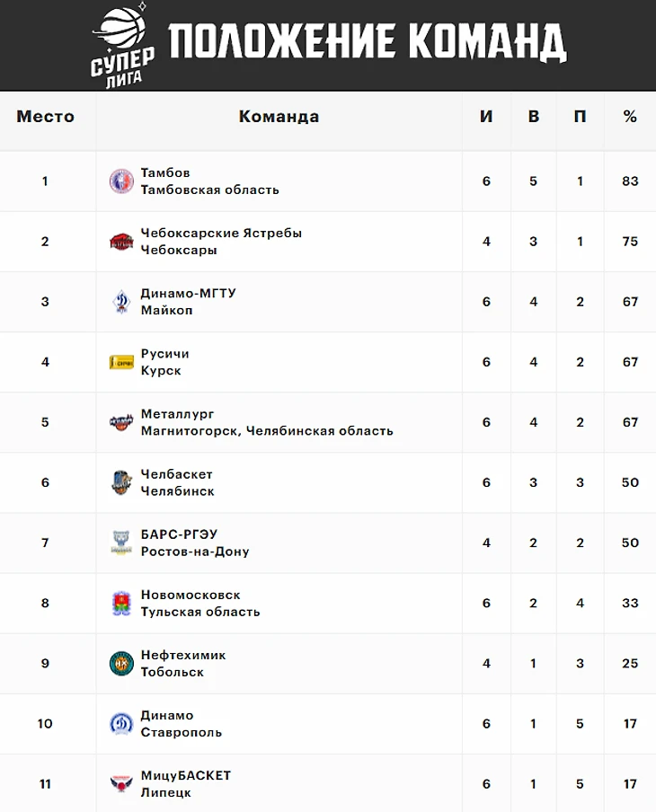
Task: Sort table by Место column header
Action: click(46, 117)
